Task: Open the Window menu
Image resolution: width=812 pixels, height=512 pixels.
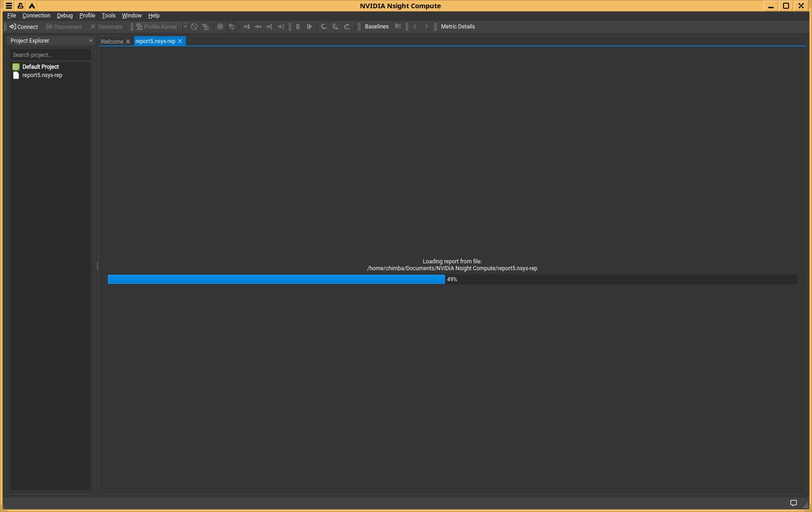Action: pos(132,16)
